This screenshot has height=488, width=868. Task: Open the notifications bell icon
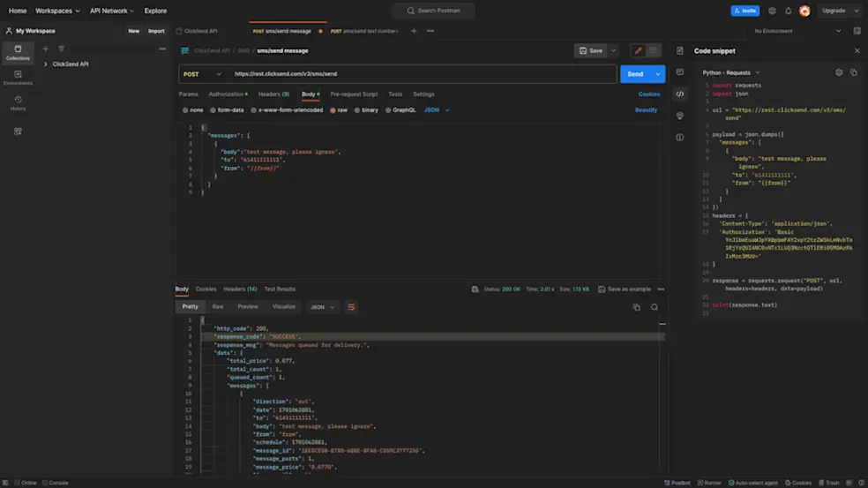(x=788, y=11)
